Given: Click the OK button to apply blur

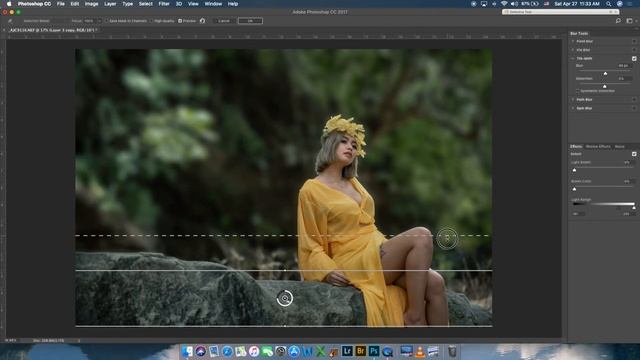Looking at the screenshot, I should (250, 21).
